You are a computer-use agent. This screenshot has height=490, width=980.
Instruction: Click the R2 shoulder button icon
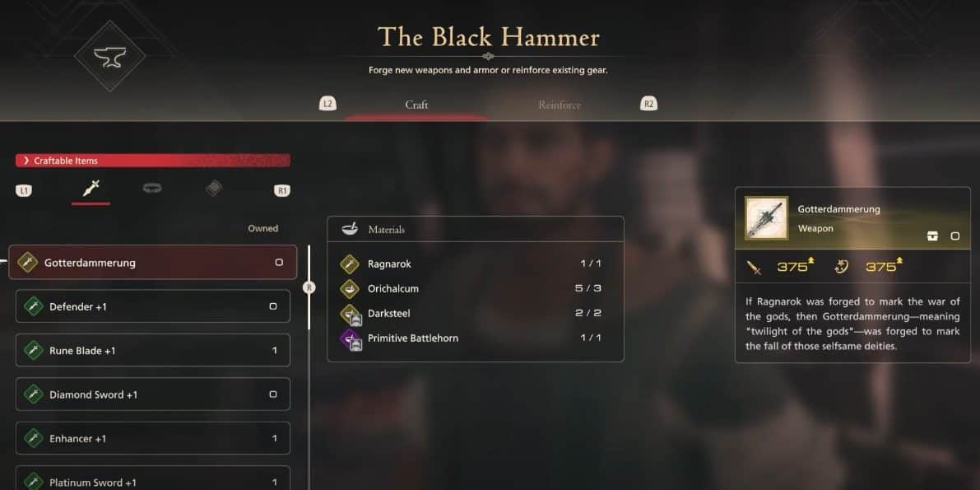coord(648,105)
